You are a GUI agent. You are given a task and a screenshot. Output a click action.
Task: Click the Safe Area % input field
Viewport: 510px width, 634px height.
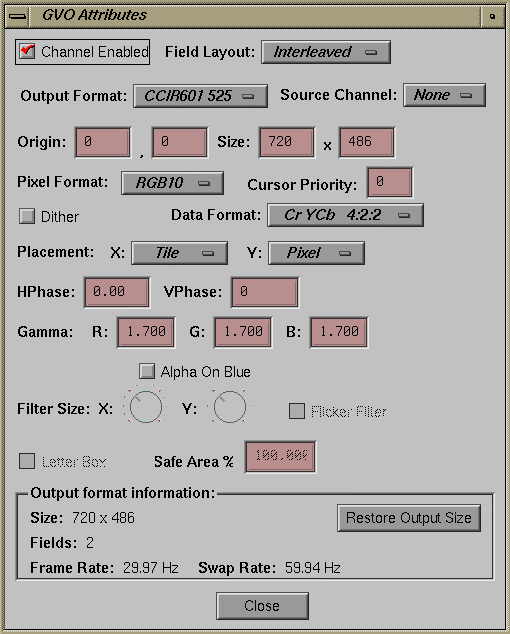coord(281,457)
